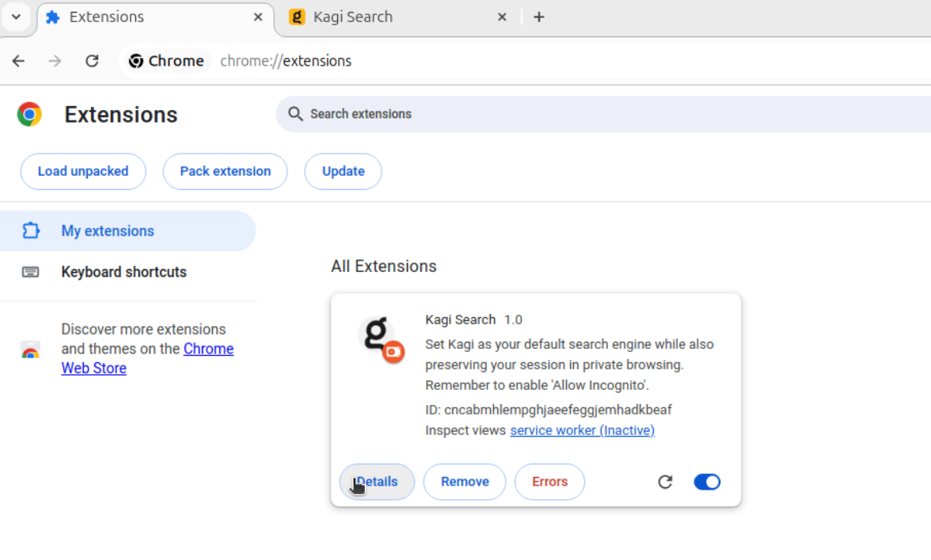931x560 pixels.
Task: Reload the Kagi Search extension
Action: 665,482
